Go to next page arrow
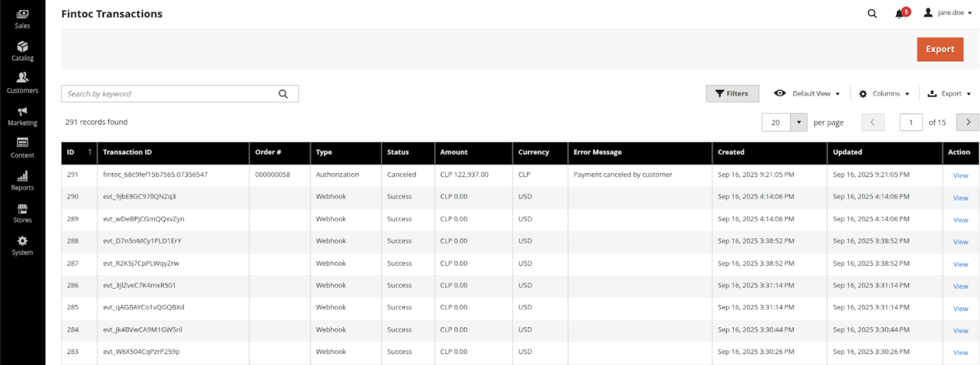980x365 pixels. point(967,122)
